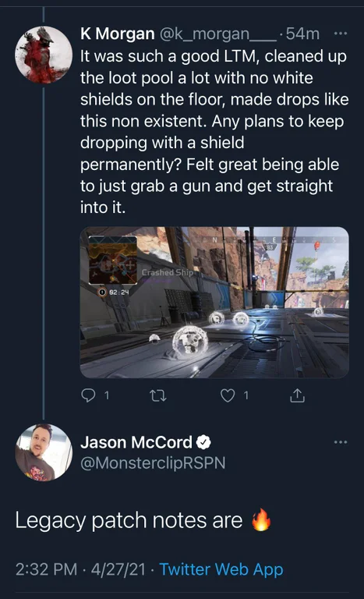This screenshot has height=599, width=364.
Task: Open more options on K Morgan's tweet
Action: [341, 34]
